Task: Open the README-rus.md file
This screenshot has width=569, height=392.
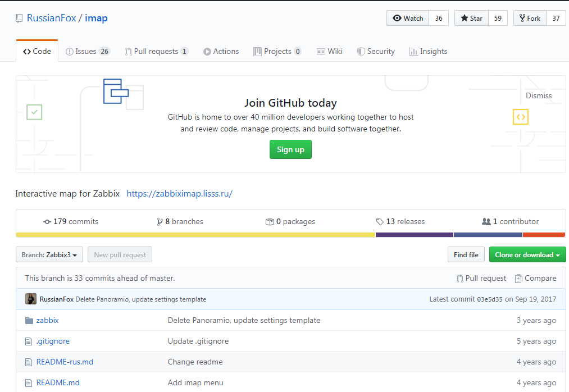Action: [65, 362]
